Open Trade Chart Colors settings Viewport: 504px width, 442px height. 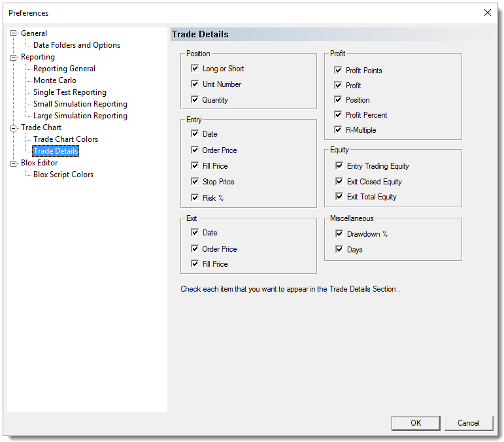tap(65, 139)
